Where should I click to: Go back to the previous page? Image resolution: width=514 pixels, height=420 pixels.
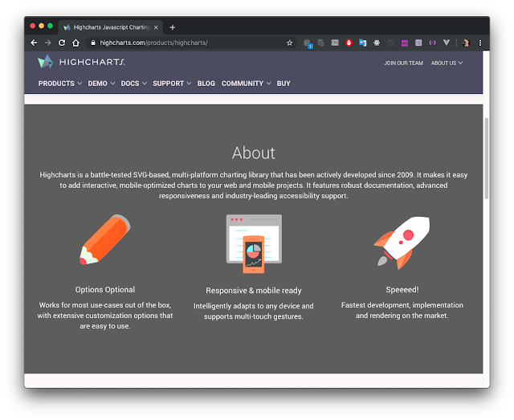34,43
